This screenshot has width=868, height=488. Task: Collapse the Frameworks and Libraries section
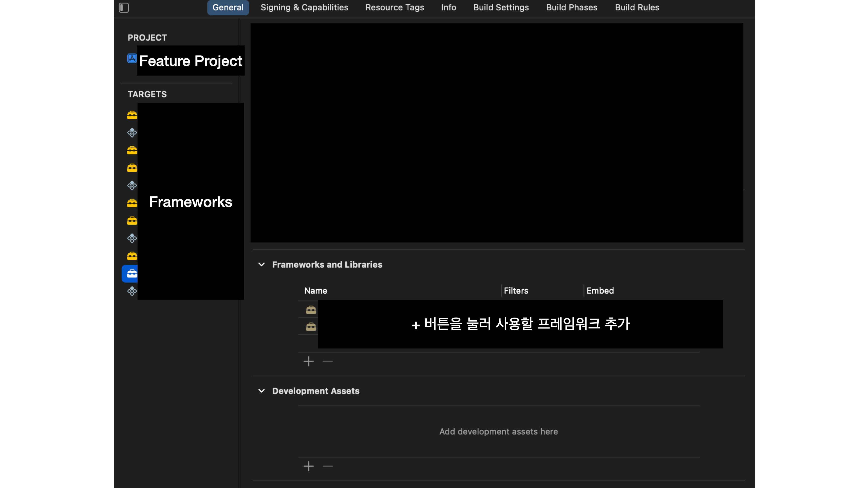click(x=261, y=264)
